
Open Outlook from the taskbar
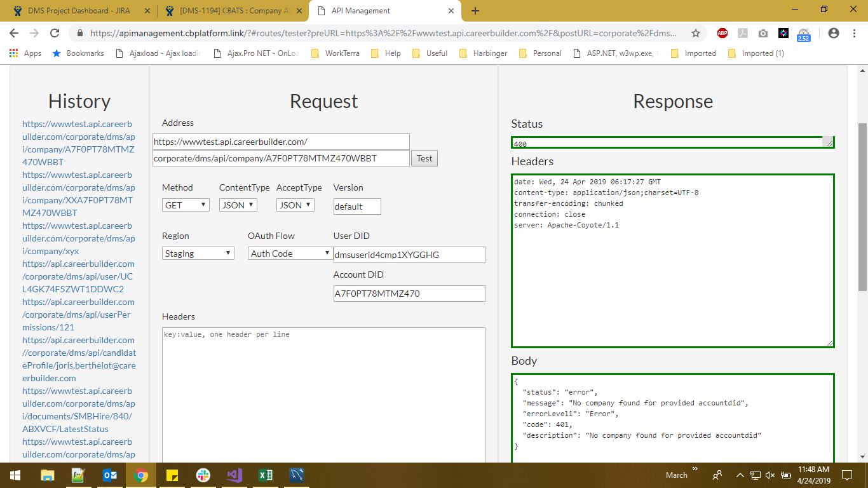tap(109, 475)
